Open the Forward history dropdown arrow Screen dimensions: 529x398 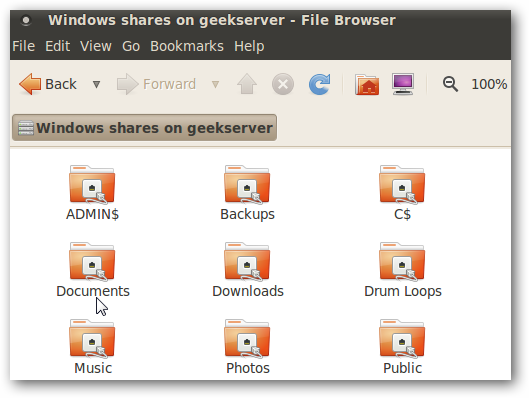(x=215, y=84)
